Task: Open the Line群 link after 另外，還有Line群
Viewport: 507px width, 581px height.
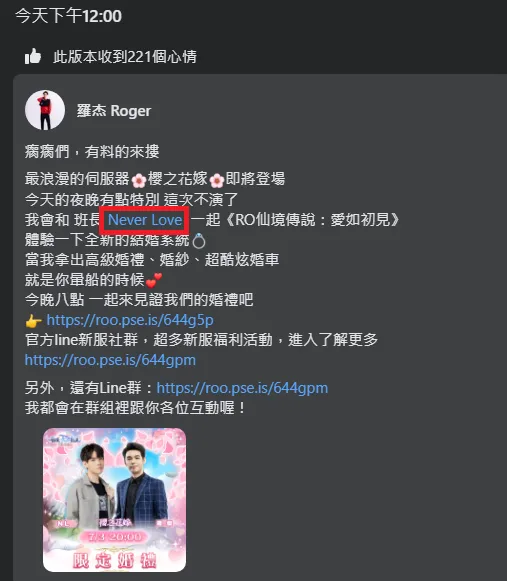Action: pyautogui.click(x=242, y=388)
